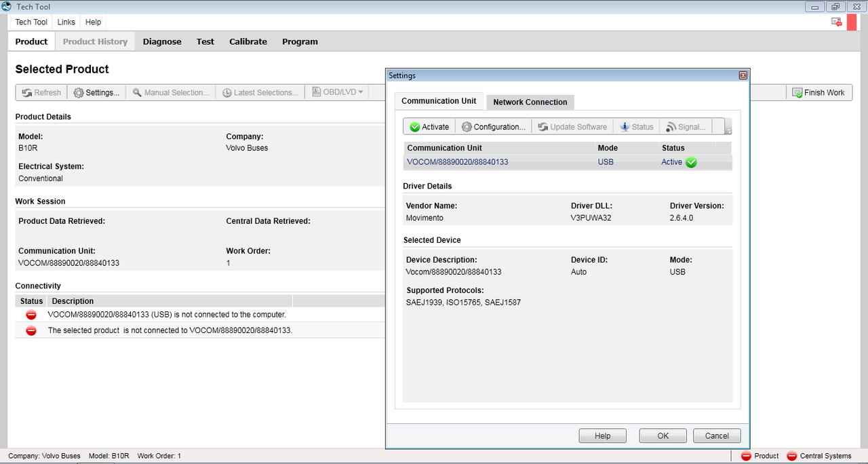The height and width of the screenshot is (464, 868).
Task: Switch to the Program tab
Action: tap(300, 41)
